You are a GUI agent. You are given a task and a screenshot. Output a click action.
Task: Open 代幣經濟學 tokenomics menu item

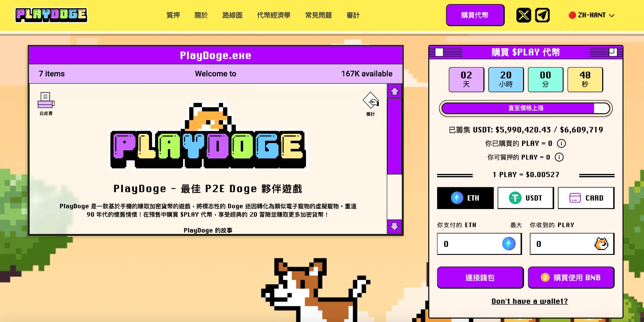(274, 15)
